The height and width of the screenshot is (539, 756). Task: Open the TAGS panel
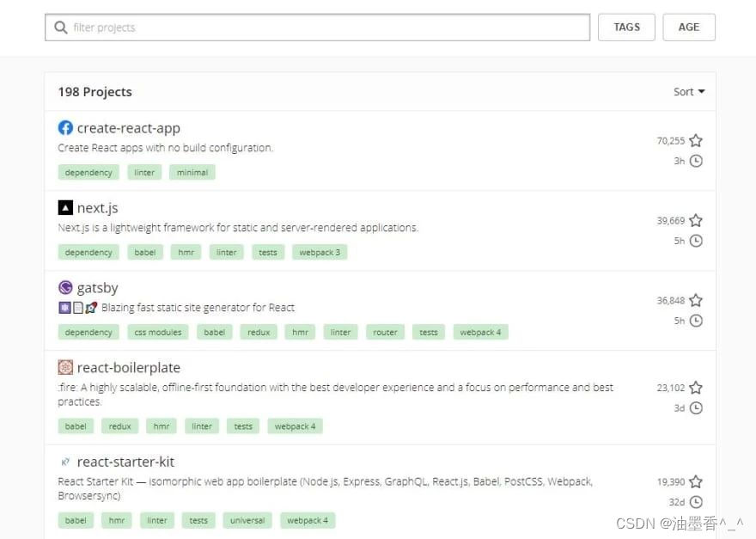pos(626,27)
